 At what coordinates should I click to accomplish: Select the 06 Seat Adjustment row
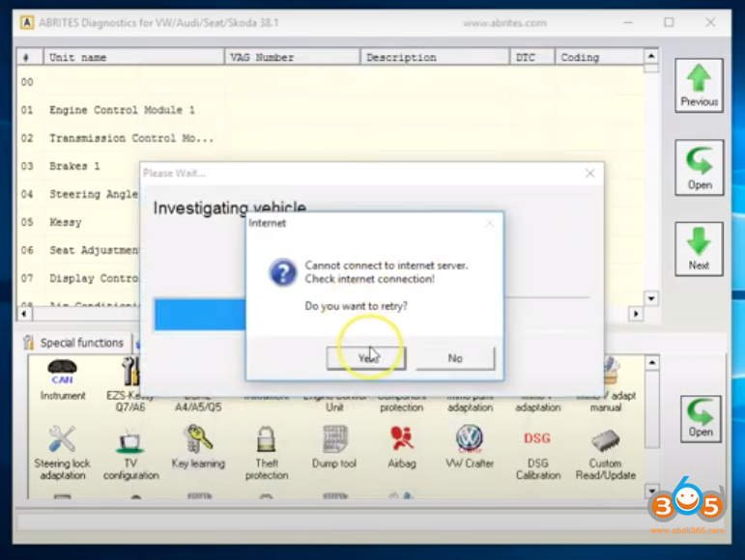[78, 250]
